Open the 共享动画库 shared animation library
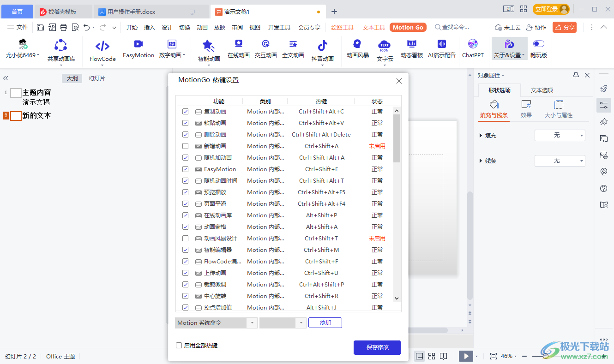This screenshot has width=614, height=364. coord(61,50)
